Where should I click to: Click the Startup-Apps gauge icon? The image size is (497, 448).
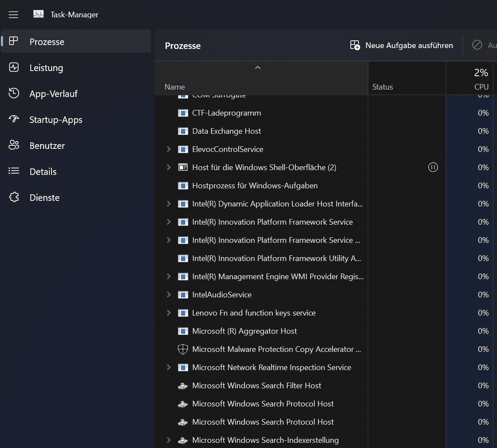[x=14, y=119]
